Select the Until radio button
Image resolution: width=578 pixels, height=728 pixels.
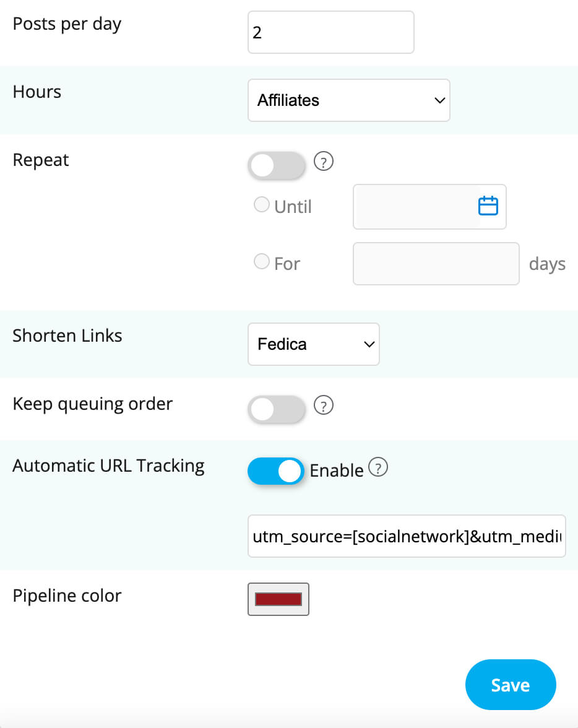tap(262, 205)
